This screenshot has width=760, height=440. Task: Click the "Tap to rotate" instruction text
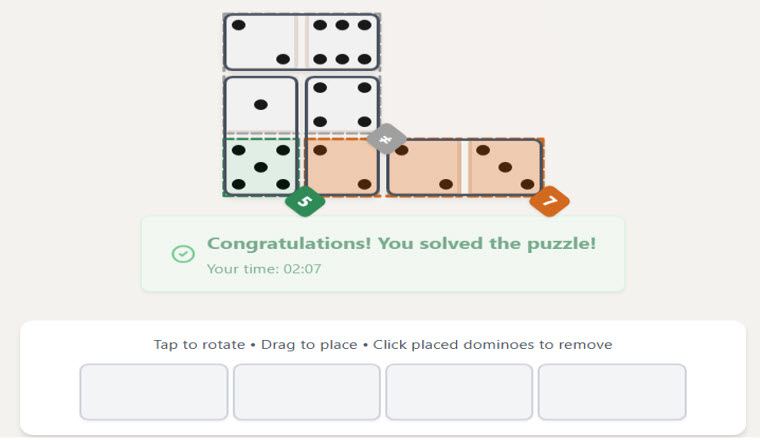click(199, 344)
